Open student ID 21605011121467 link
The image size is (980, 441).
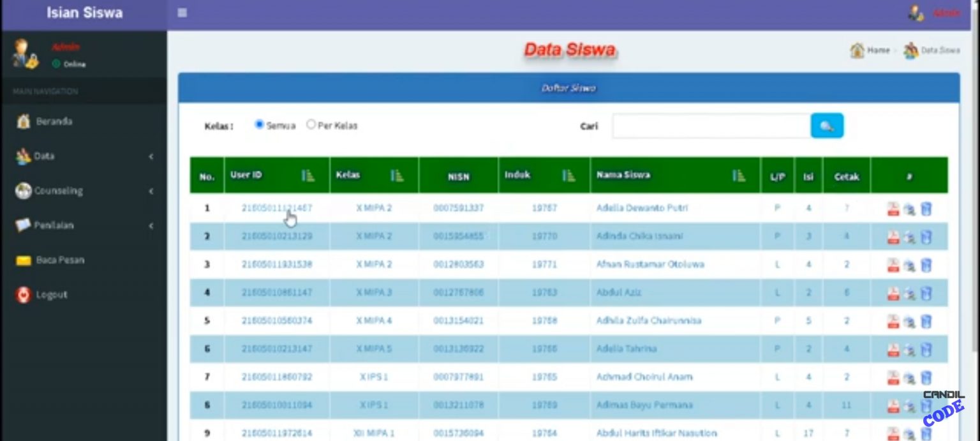[276, 207]
